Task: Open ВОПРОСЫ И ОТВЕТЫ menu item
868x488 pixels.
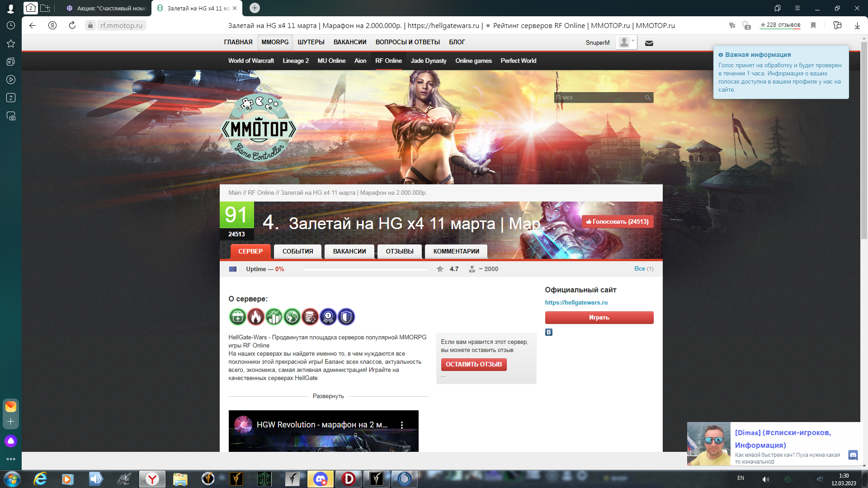Action: point(408,42)
